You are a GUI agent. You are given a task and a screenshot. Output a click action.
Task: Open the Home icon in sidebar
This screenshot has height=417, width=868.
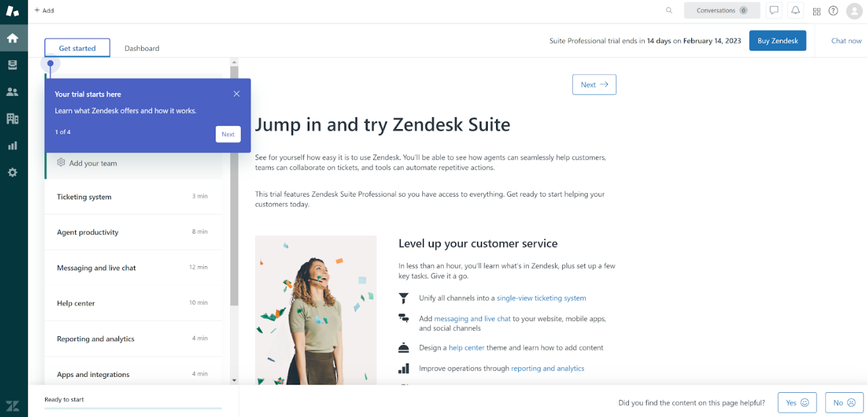point(12,38)
